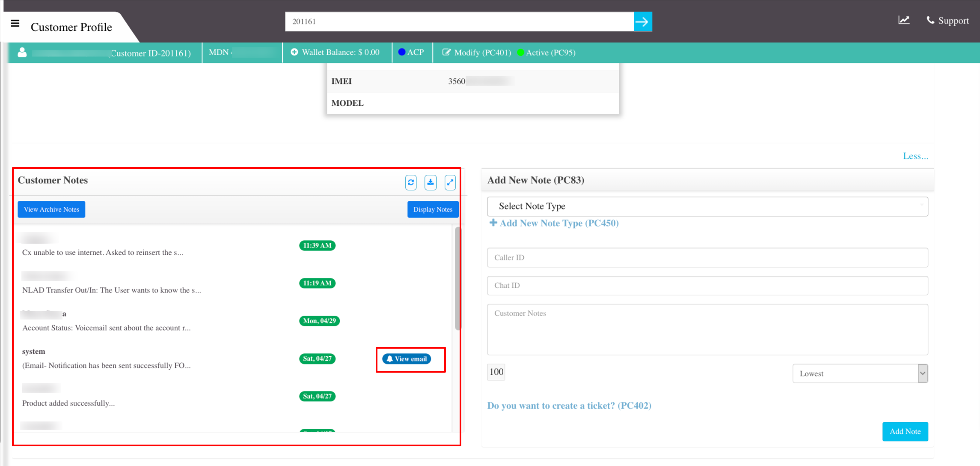
Task: Click the Display Notes button
Action: (433, 209)
